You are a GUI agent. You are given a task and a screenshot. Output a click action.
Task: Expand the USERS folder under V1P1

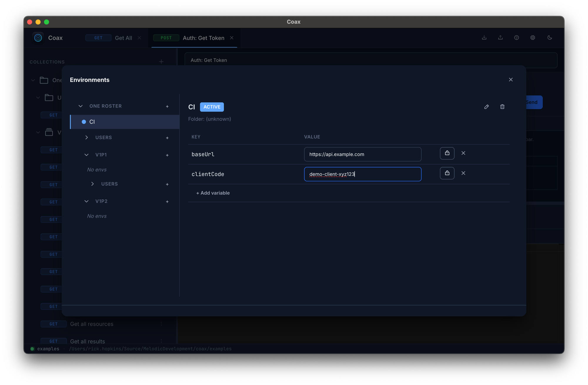[x=92, y=184]
